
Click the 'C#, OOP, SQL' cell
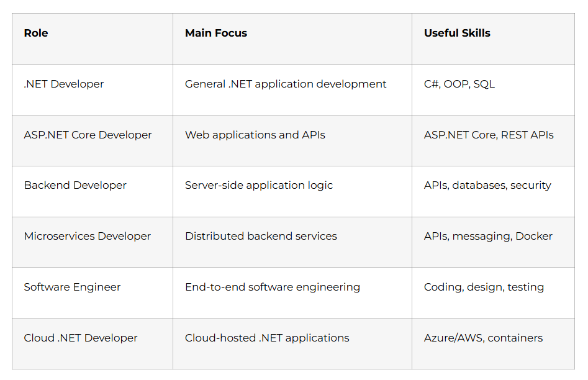(493, 89)
